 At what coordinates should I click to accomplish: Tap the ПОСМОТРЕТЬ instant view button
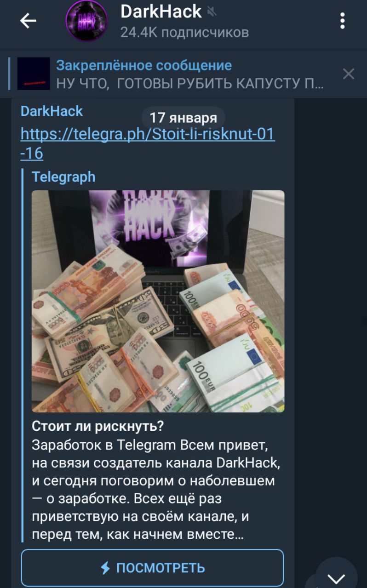point(152,568)
